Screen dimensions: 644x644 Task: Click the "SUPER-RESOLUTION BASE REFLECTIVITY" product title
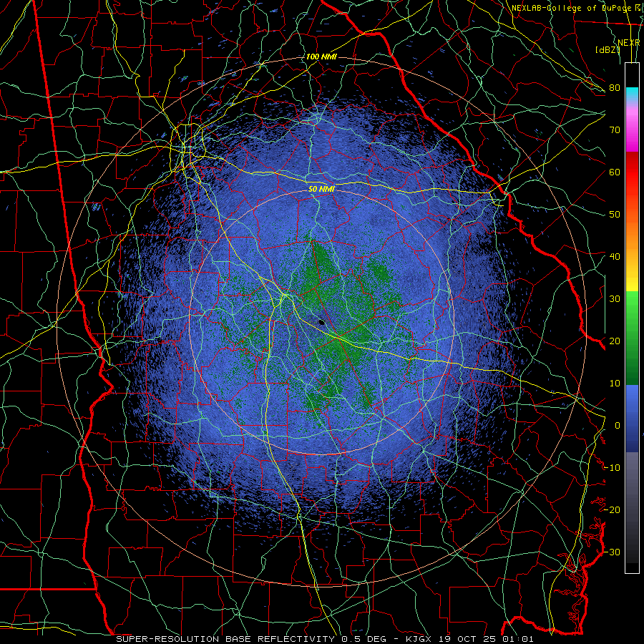point(226,639)
